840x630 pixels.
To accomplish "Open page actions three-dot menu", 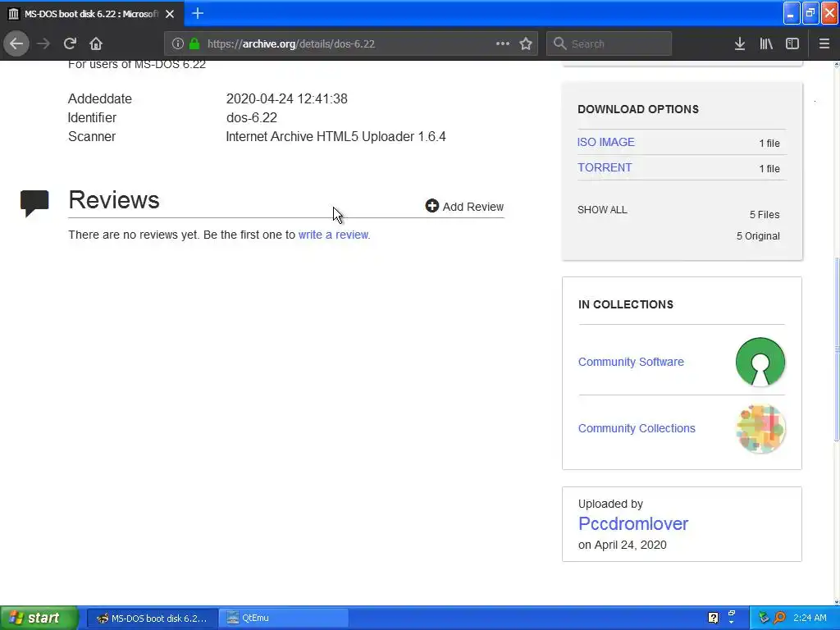I will pyautogui.click(x=503, y=43).
